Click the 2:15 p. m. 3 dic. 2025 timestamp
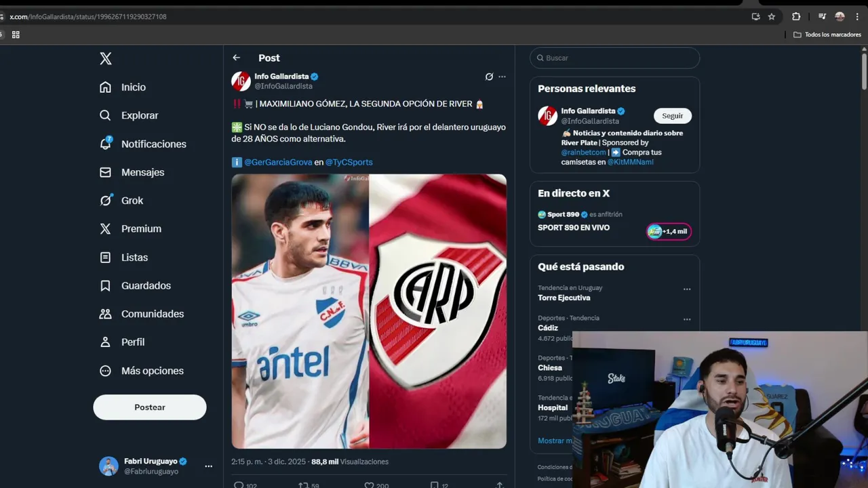Screen dimensions: 868x488 click(x=269, y=462)
